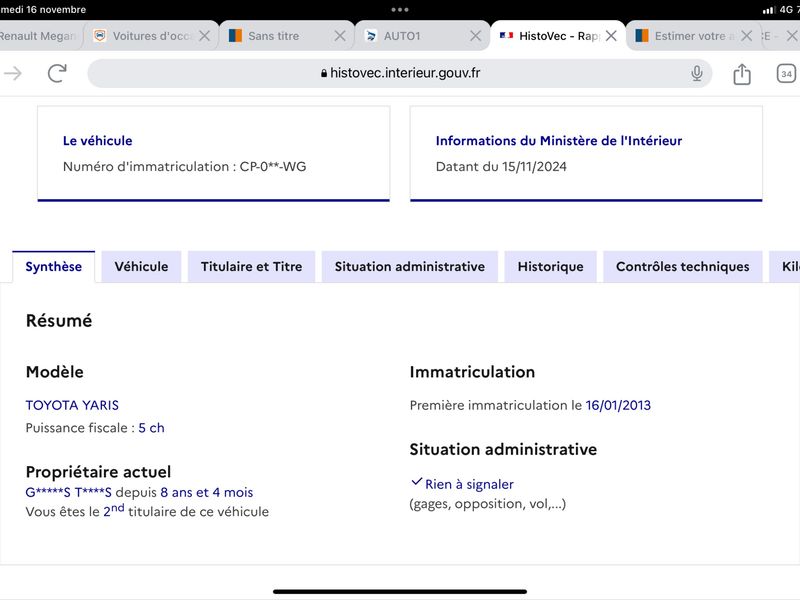Open the Situation administrative tab

tap(410, 266)
